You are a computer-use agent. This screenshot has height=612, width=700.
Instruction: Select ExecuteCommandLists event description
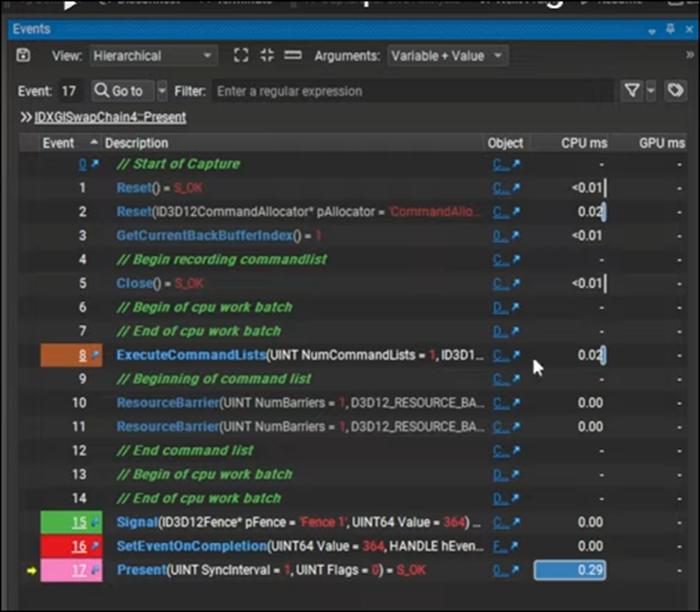point(300,355)
